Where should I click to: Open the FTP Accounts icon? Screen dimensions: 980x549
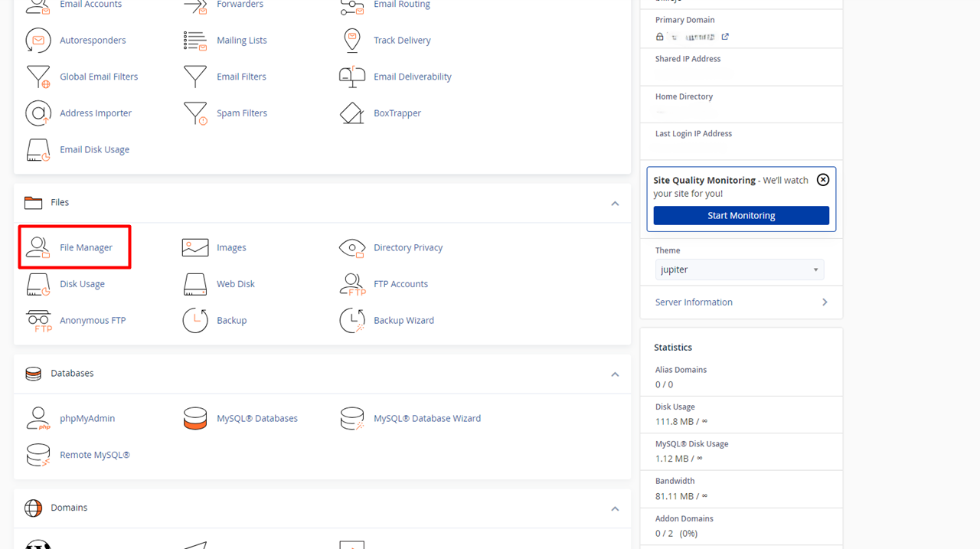pyautogui.click(x=352, y=284)
